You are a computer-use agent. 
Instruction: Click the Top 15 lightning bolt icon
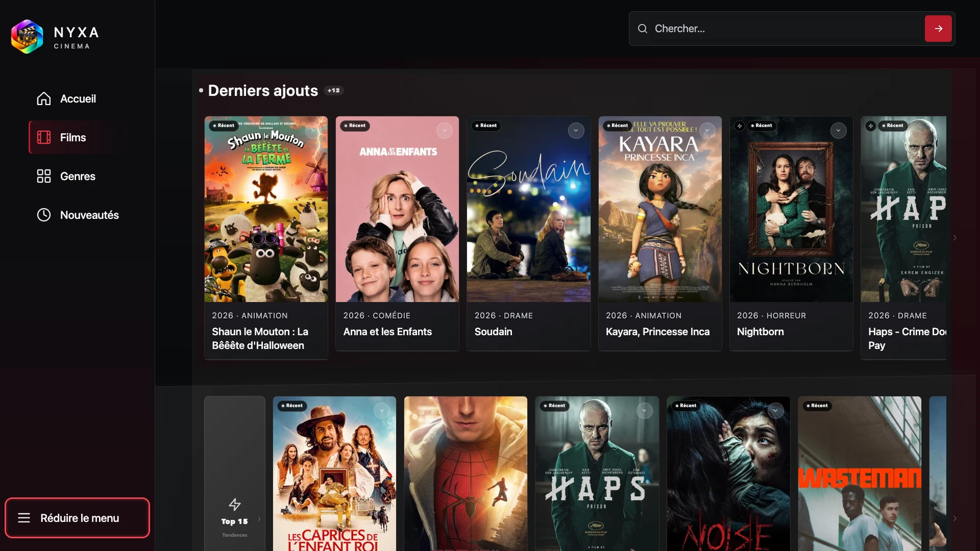pos(235,505)
